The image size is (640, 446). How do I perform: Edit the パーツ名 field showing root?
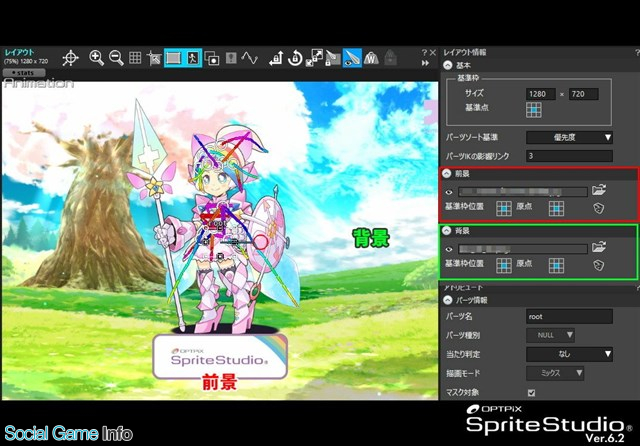[569, 317]
